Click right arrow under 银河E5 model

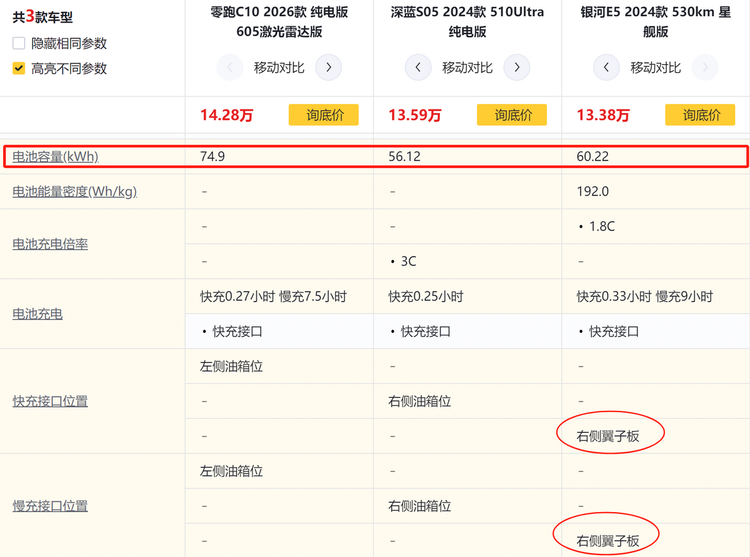(x=704, y=68)
